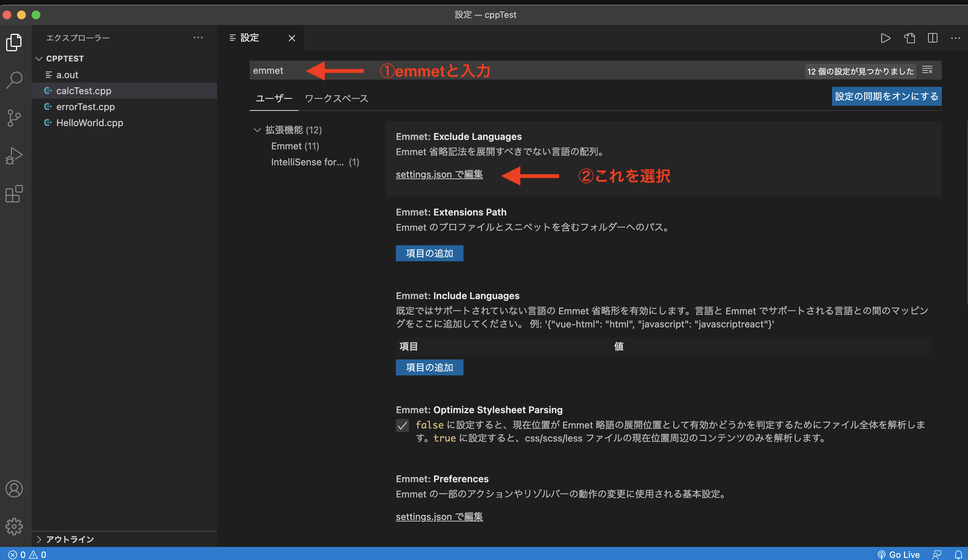Clear the settings search filter icon
968x560 pixels.
928,70
